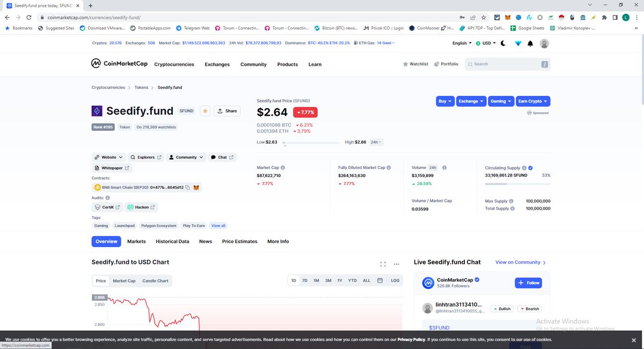Open the Cryptocurrencies nav menu
The image size is (644, 349).
pos(174,64)
